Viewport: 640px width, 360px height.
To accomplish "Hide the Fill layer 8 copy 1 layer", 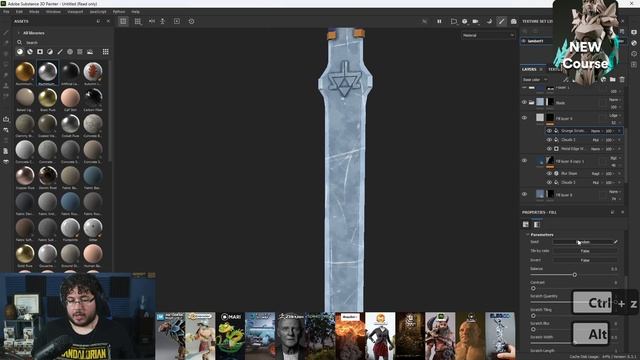I will point(524,161).
